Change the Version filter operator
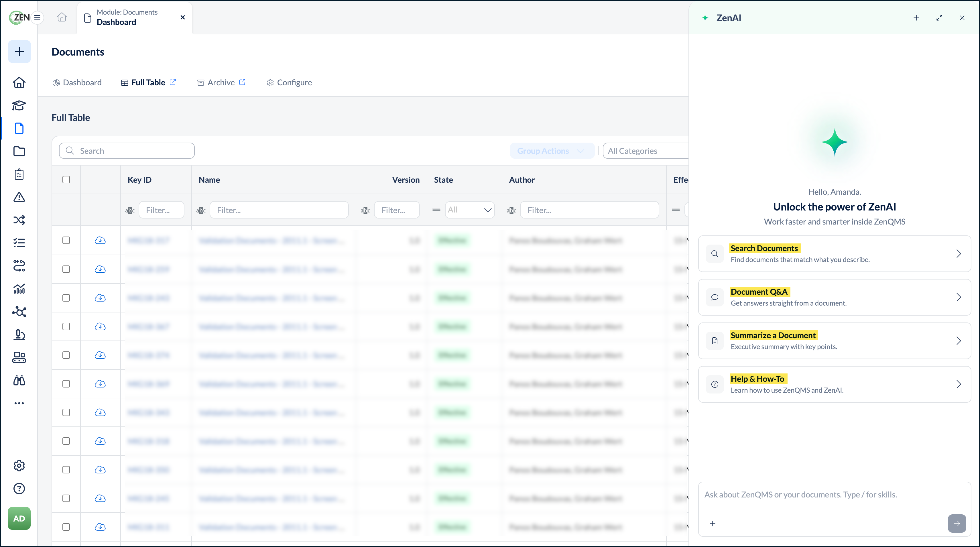Viewport: 980px width, 547px height. [x=365, y=210]
